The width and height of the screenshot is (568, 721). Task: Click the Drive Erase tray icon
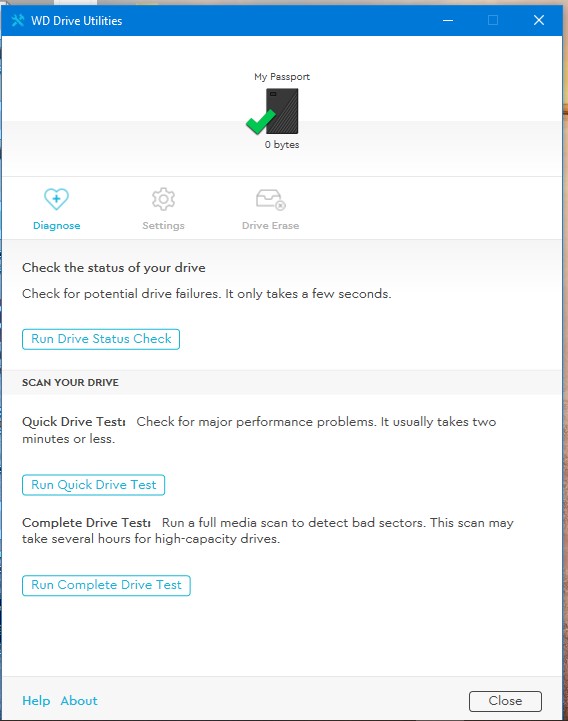pyautogui.click(x=270, y=199)
